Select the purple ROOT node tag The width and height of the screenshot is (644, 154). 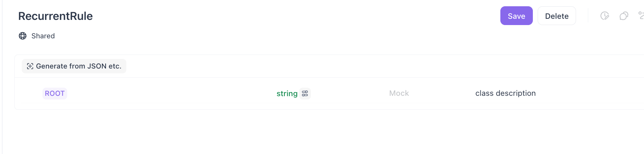point(55,94)
